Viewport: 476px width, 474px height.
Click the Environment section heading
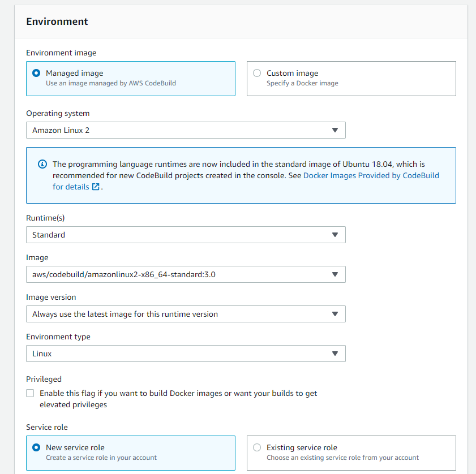point(57,21)
